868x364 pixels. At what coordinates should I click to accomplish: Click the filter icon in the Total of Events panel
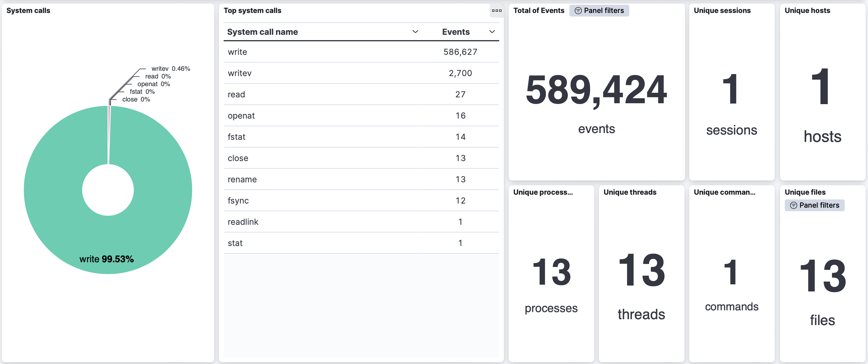(578, 11)
